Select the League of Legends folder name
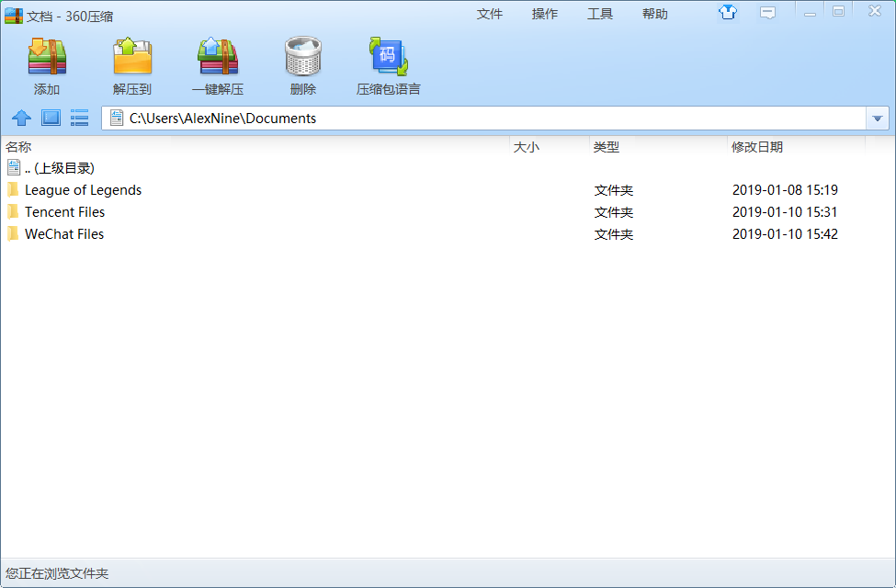Viewport: 896px width, 588px height. coord(83,189)
